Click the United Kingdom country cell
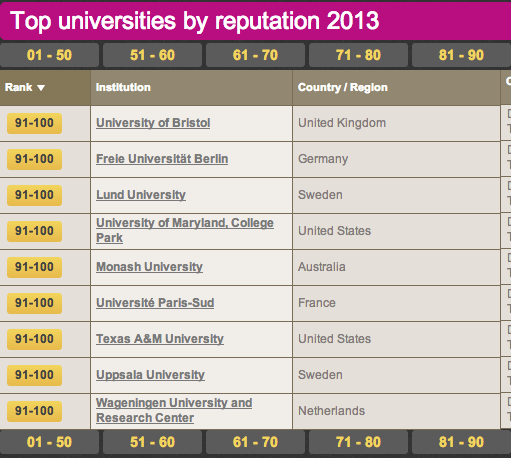The height and width of the screenshot is (458, 511). [x=396, y=123]
